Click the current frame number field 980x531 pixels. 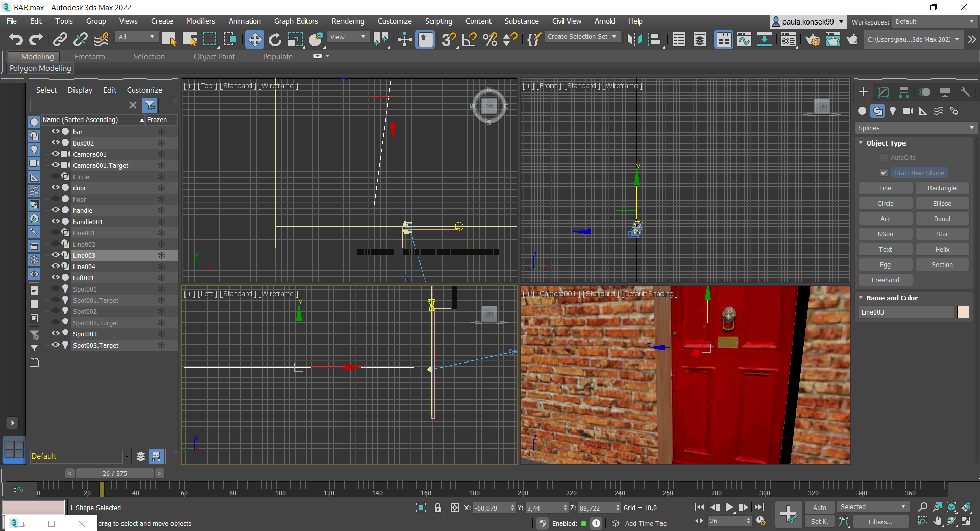(x=727, y=521)
